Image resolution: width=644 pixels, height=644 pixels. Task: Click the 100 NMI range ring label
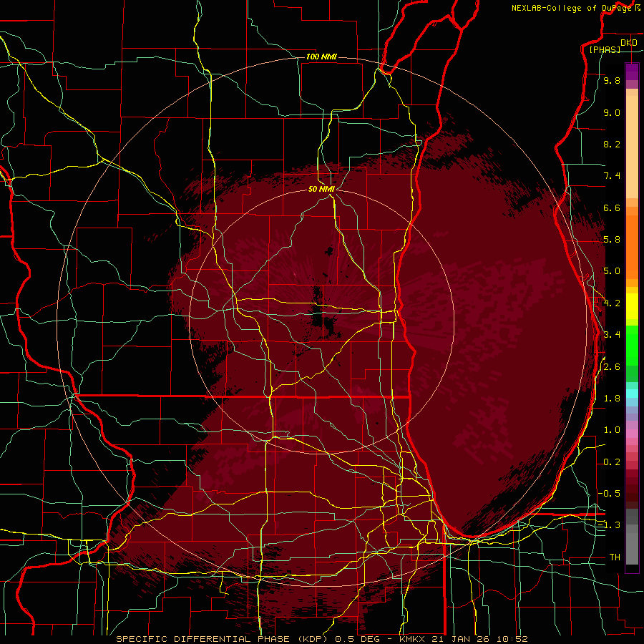pyautogui.click(x=321, y=57)
